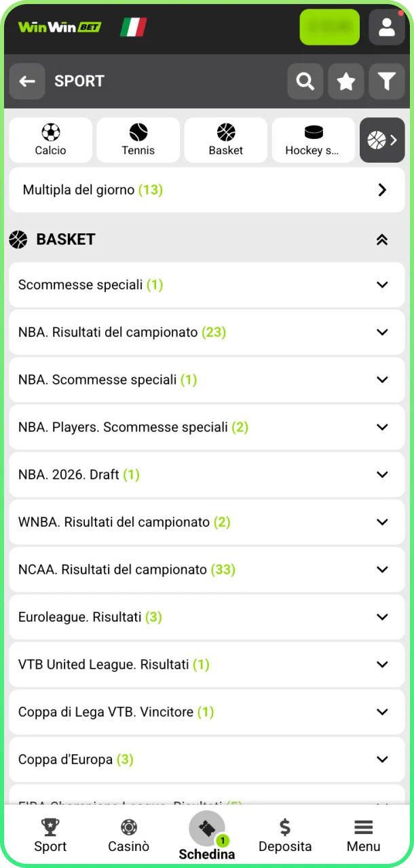Image resolution: width=414 pixels, height=868 pixels.
Task: Select the Casinò icon in bottom navigation
Action: coord(128,834)
